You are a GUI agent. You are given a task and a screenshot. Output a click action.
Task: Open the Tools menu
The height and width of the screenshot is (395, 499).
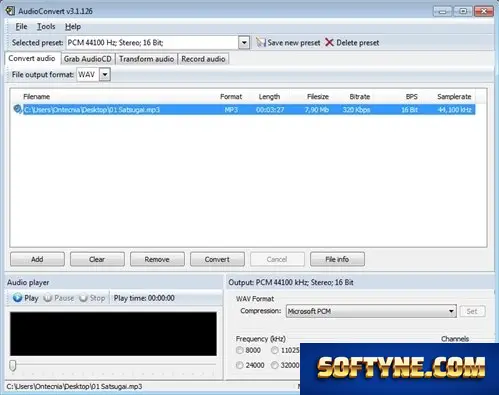(x=46, y=26)
